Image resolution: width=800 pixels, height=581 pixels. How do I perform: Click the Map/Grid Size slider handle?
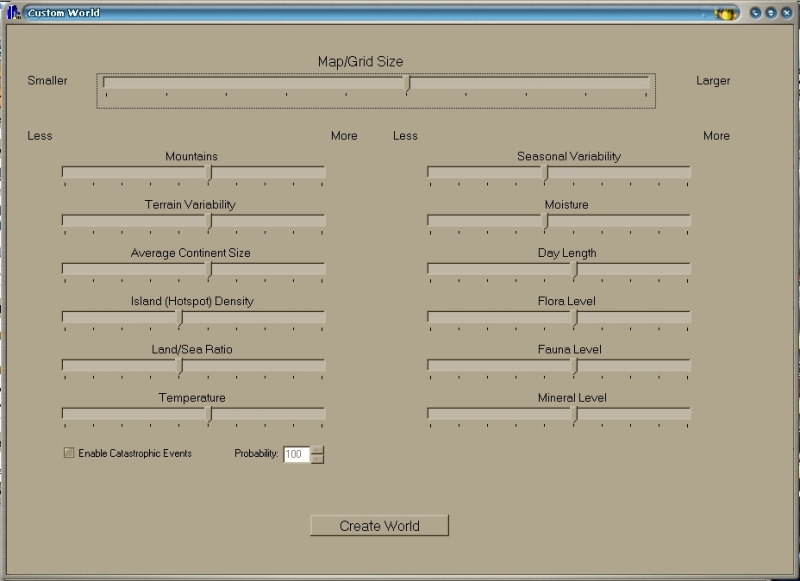click(x=407, y=84)
